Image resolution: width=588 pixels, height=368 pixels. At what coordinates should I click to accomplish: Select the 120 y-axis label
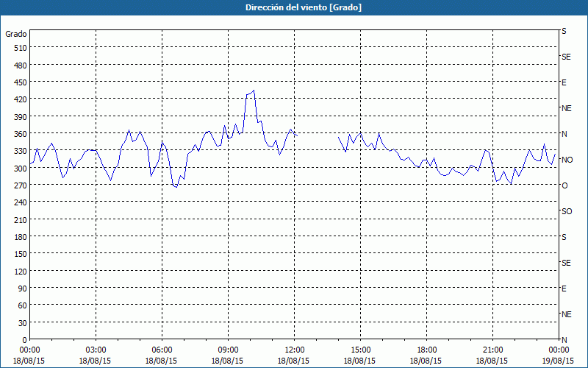point(21,272)
